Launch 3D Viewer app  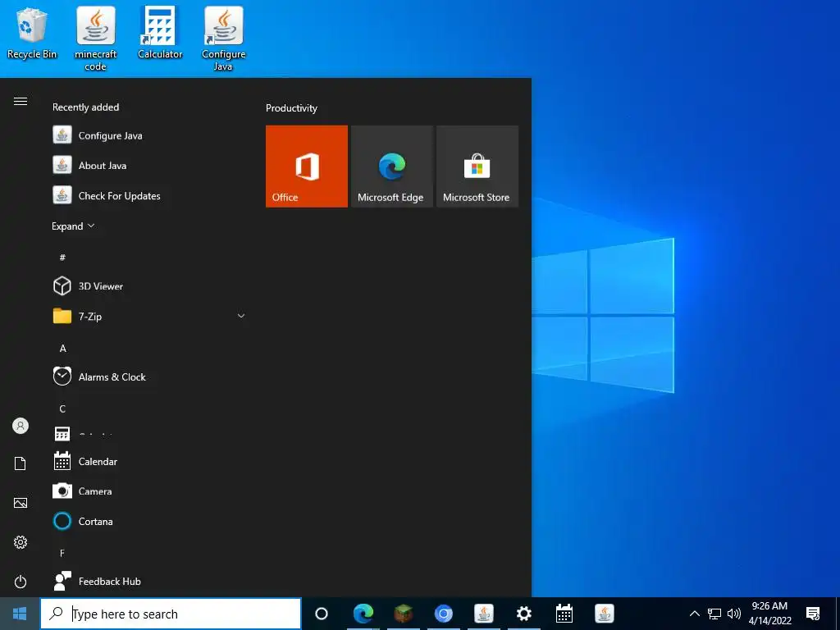(149, 286)
